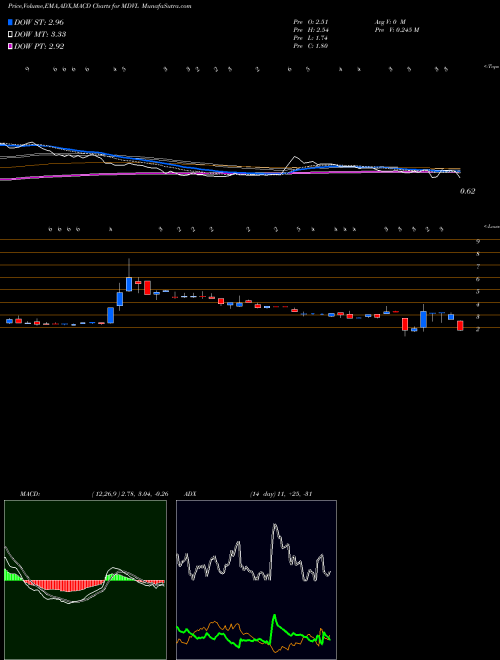Click the magenta DOW PT legend swatch
Screen dimensions: 500x660
point(11,47)
